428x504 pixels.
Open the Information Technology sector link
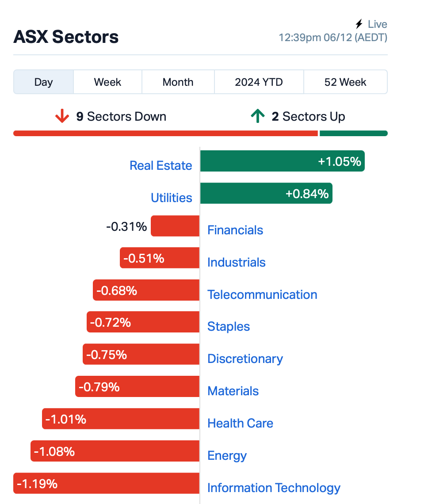(x=274, y=488)
